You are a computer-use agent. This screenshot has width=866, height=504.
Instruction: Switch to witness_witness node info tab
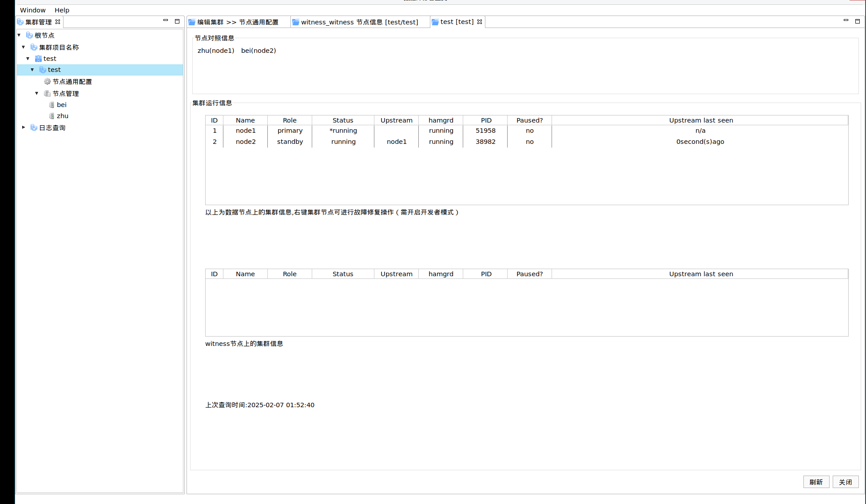tap(359, 22)
